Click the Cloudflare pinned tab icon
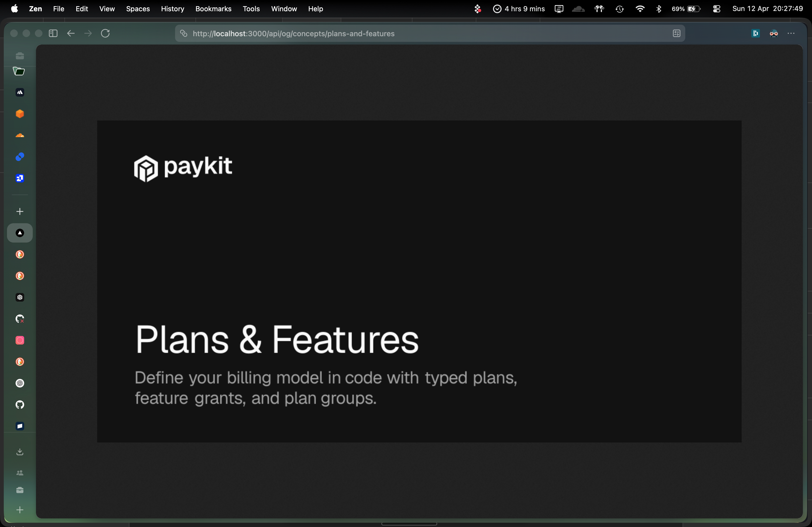This screenshot has width=812, height=527. (20, 135)
